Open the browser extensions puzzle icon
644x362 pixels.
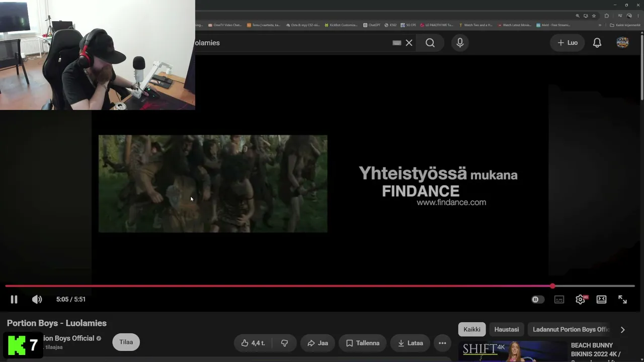[606, 16]
